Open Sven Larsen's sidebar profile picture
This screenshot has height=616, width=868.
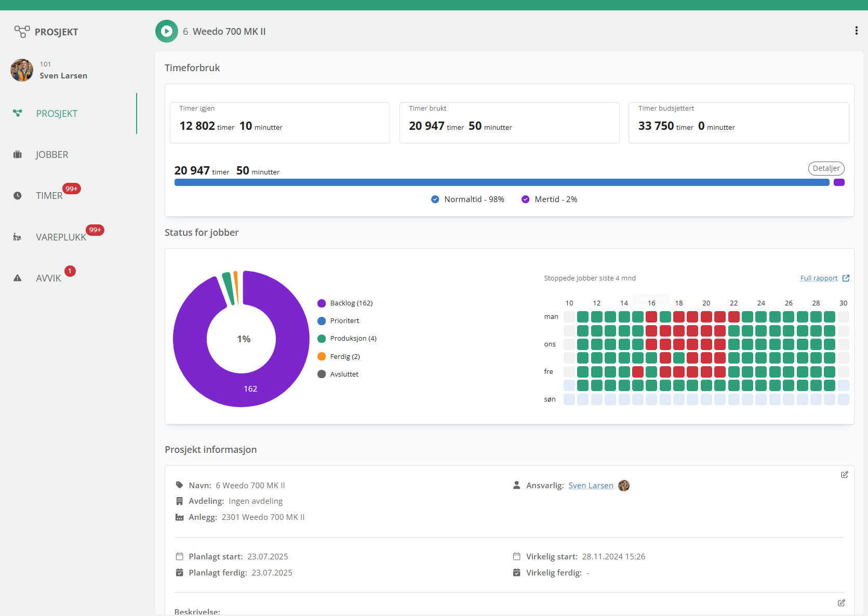pos(22,70)
